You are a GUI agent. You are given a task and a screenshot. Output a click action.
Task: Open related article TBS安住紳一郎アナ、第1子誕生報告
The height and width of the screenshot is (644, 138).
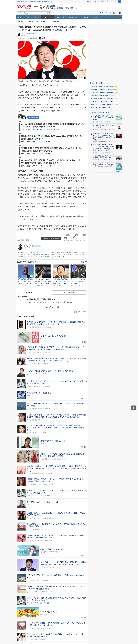[63, 563]
